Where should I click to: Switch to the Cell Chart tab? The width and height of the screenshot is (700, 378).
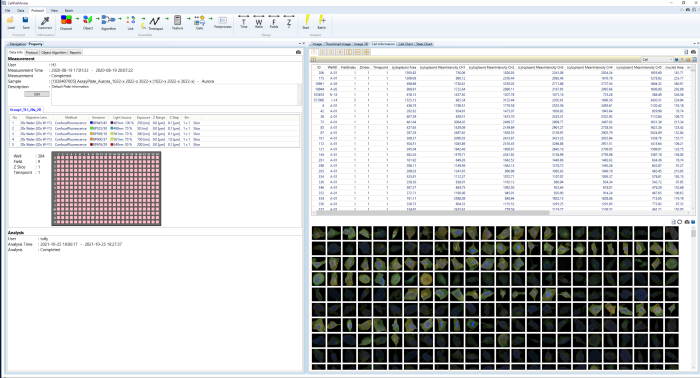point(406,44)
